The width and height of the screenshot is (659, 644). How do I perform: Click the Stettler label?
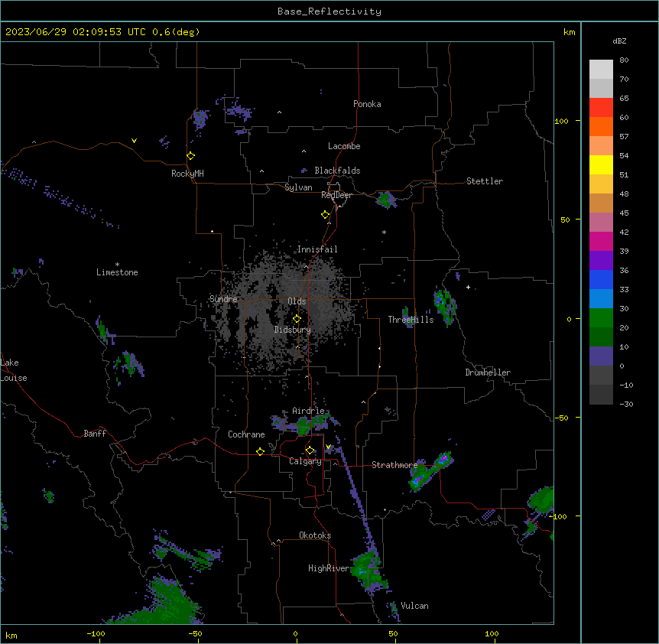pyautogui.click(x=485, y=181)
